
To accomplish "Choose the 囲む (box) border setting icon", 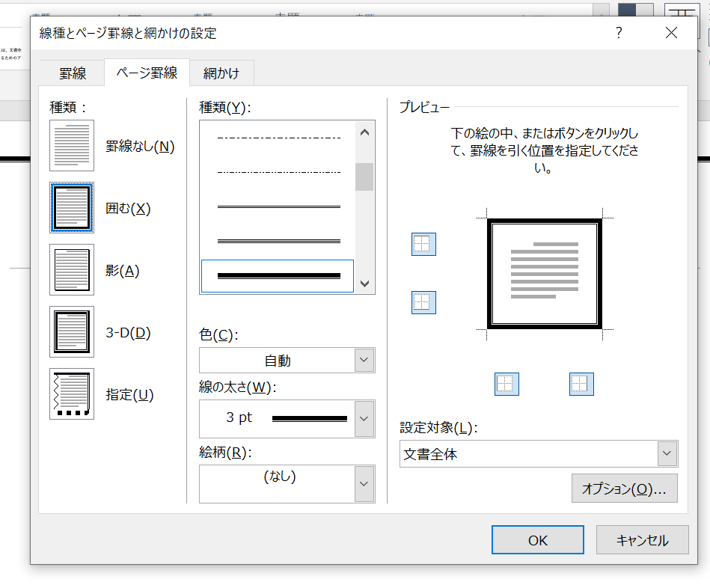I will (72, 208).
